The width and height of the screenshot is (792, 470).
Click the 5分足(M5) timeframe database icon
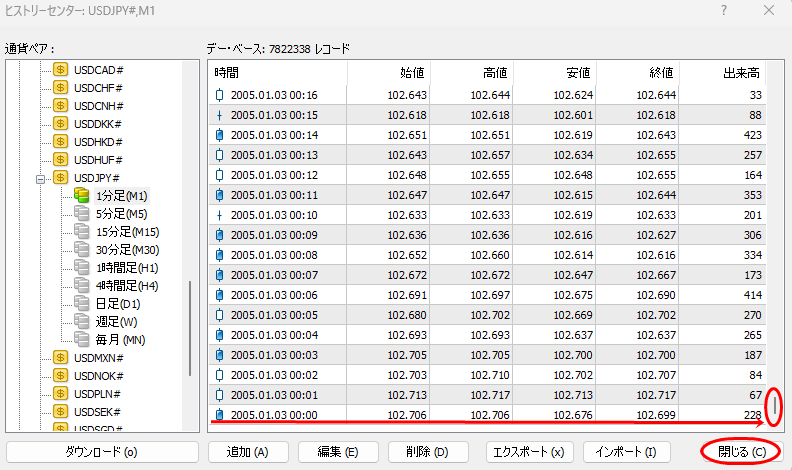82,214
